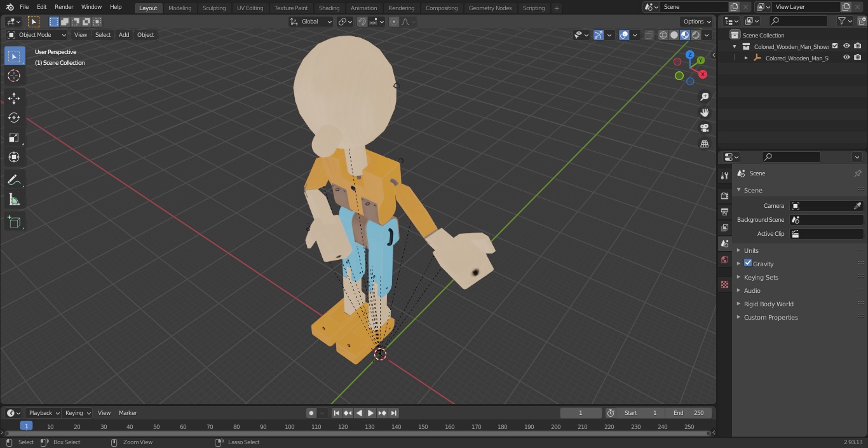
Task: Select the Add Cube tool
Action: tap(14, 222)
